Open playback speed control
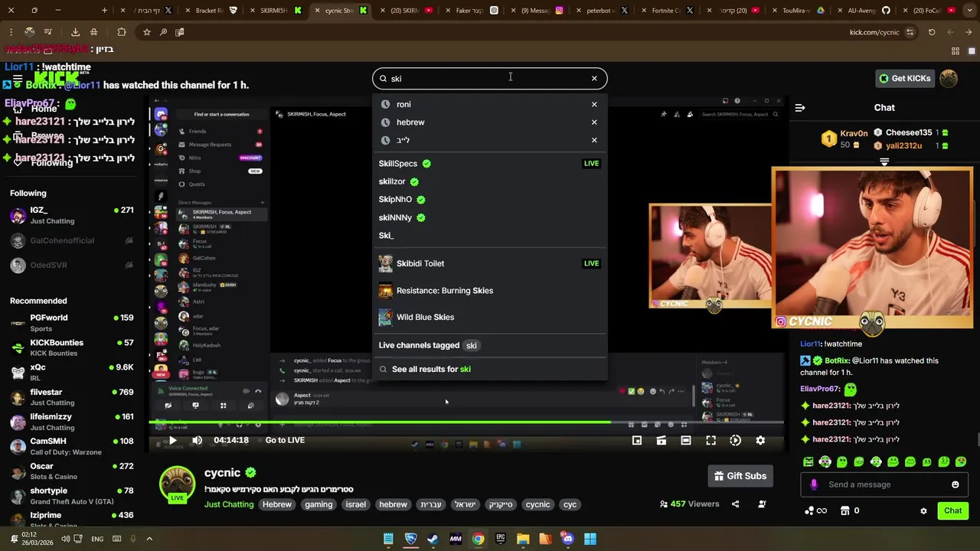Image resolution: width=980 pixels, height=551 pixels. click(x=735, y=440)
